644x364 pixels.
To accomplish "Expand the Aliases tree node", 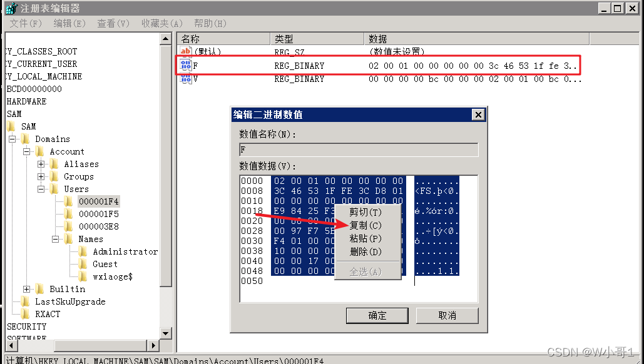I will pos(40,164).
